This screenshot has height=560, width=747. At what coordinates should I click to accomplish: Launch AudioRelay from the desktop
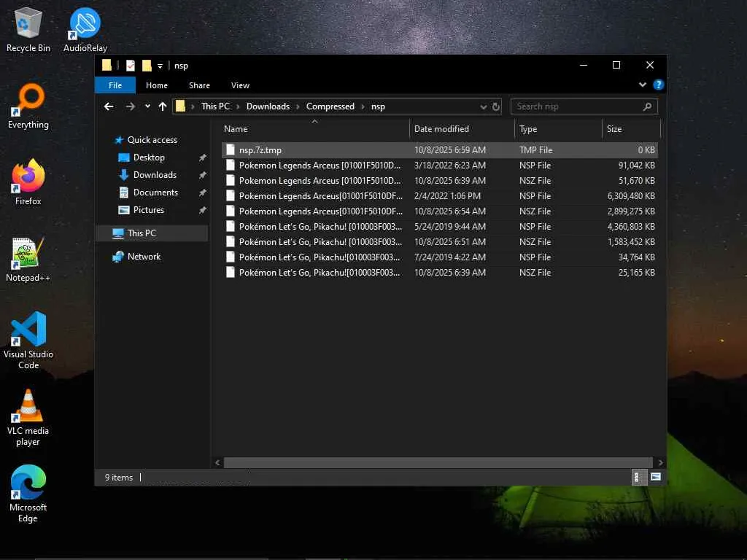pyautogui.click(x=85, y=29)
